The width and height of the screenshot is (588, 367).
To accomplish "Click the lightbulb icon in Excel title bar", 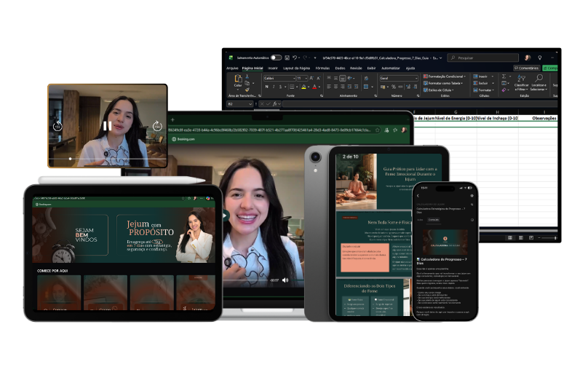I will 540,58.
